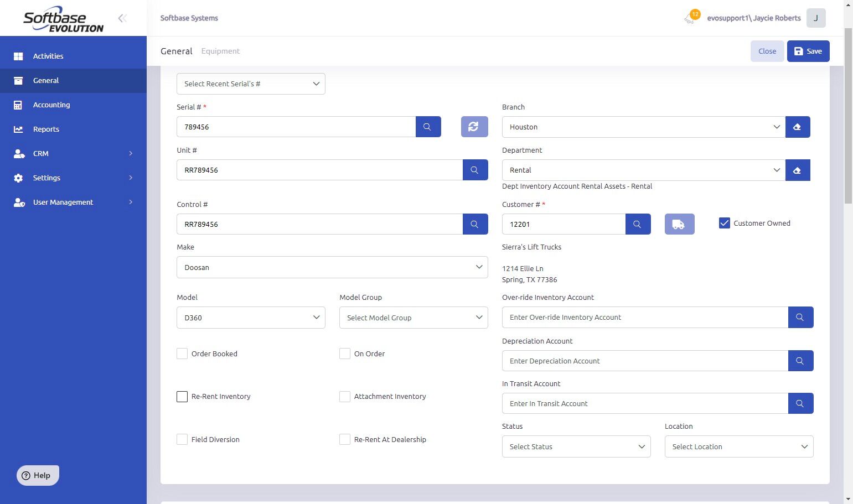Click the CRM people icon in sidebar
The height and width of the screenshot is (504, 853).
click(x=19, y=153)
